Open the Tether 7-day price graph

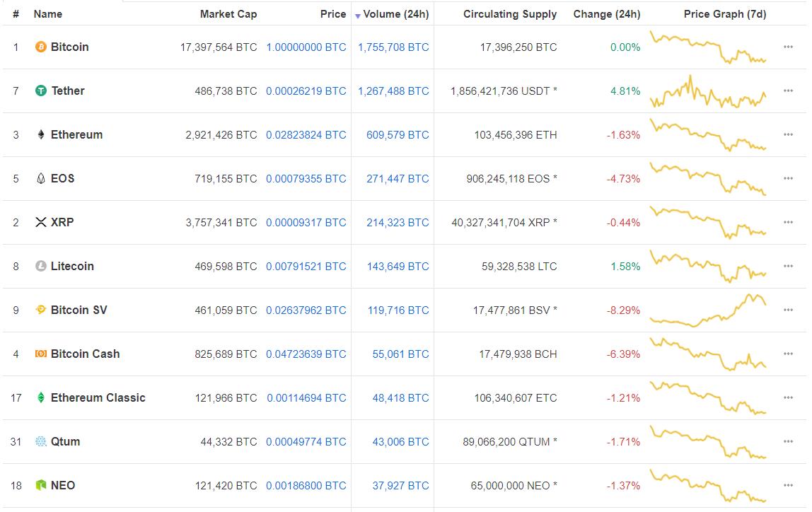708,91
